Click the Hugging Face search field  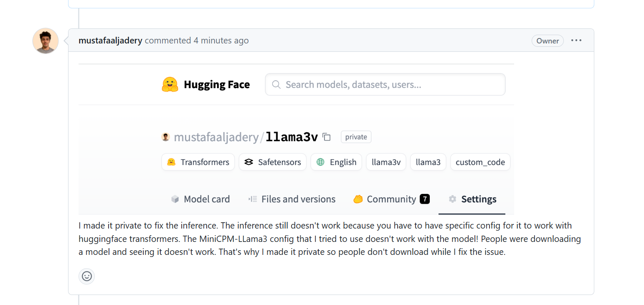tap(385, 84)
